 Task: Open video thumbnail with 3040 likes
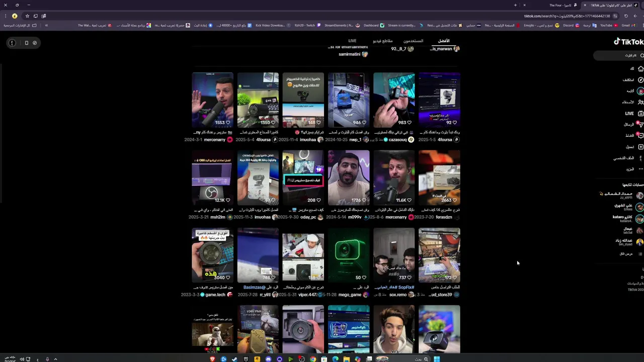(212, 255)
